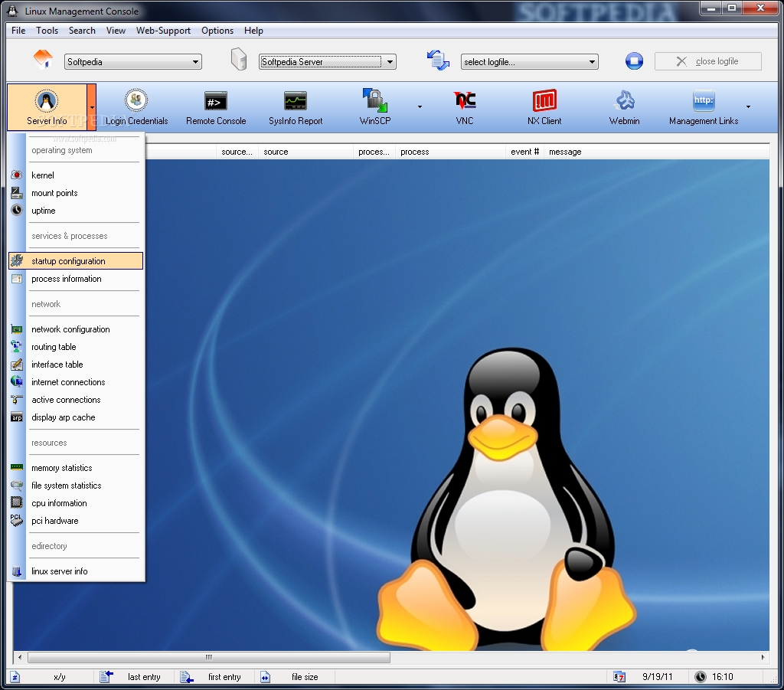Viewport: 784px width, 690px height.
Task: Expand the Management Links dropdown arrow
Action: point(748,107)
